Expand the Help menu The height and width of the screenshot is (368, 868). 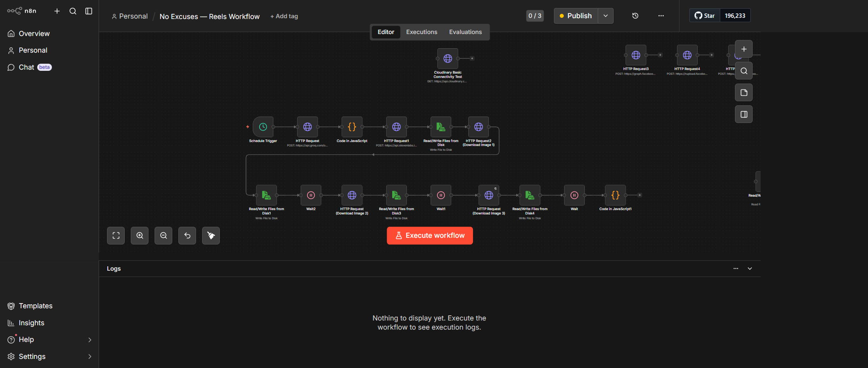point(49,340)
